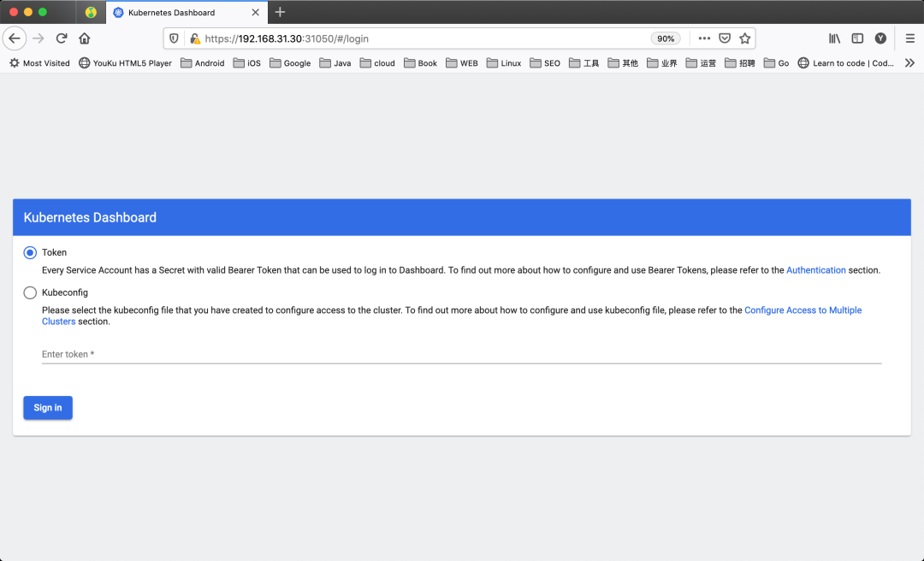Show more bookmarks with the chevron

pos(909,63)
